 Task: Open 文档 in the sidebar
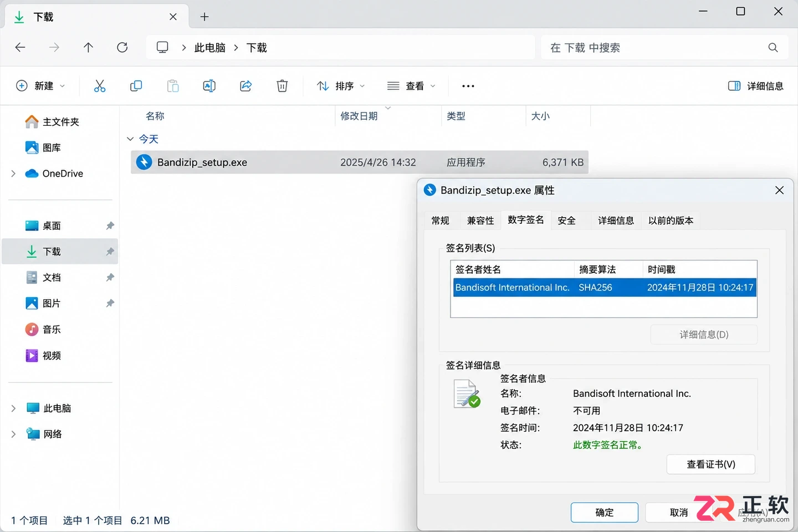pyautogui.click(x=43, y=277)
